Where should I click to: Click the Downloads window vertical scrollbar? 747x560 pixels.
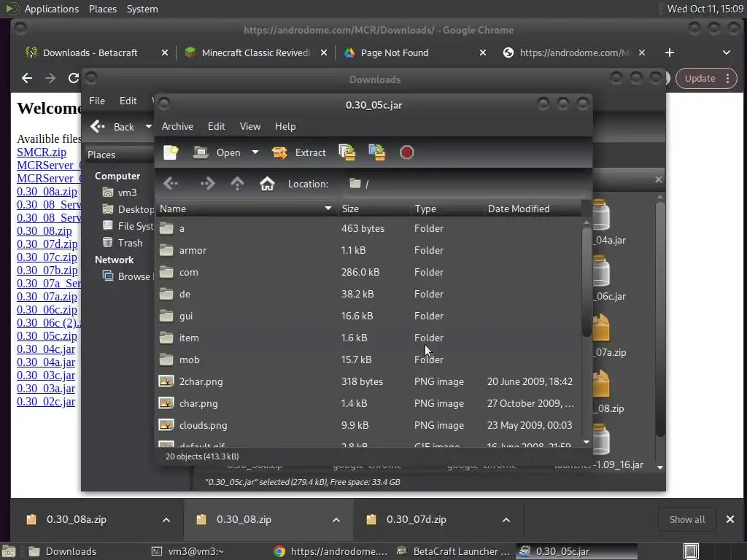[x=660, y=319]
